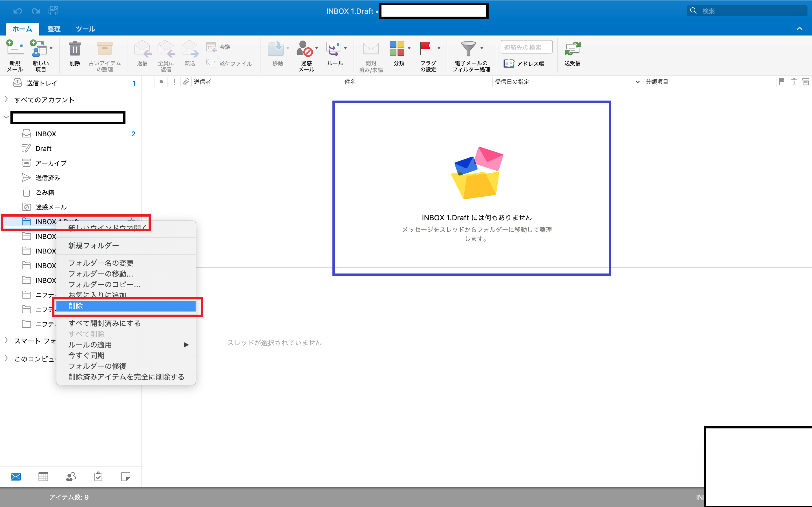Click 今すぐ同期 in the context menu
Image resolution: width=812 pixels, height=507 pixels.
tap(87, 355)
